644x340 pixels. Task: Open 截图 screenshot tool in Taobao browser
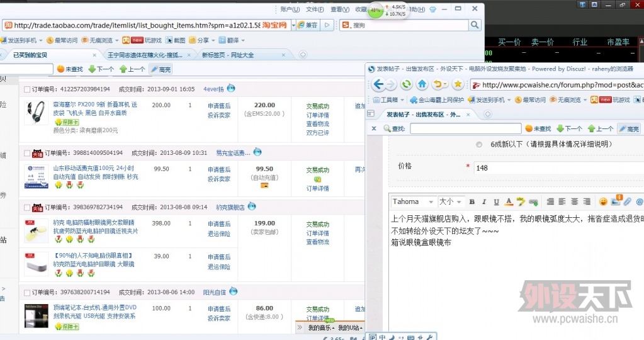click(176, 40)
